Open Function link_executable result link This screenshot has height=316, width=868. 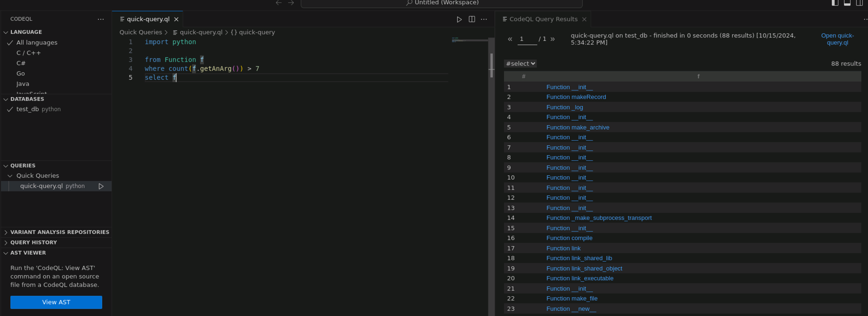pyautogui.click(x=580, y=278)
